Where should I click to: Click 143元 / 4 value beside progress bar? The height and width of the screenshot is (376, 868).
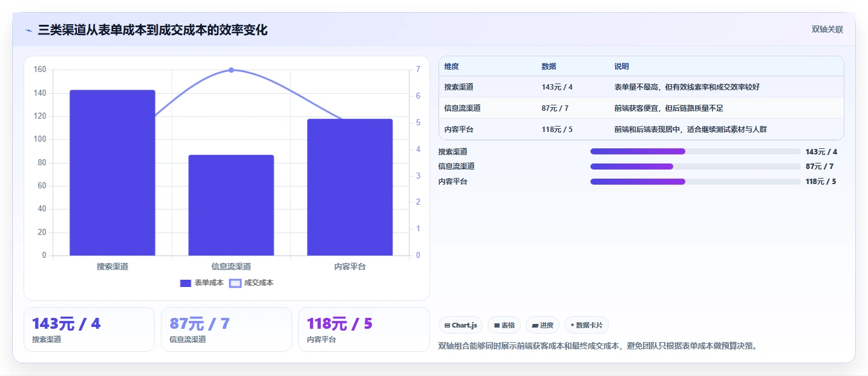pyautogui.click(x=821, y=152)
